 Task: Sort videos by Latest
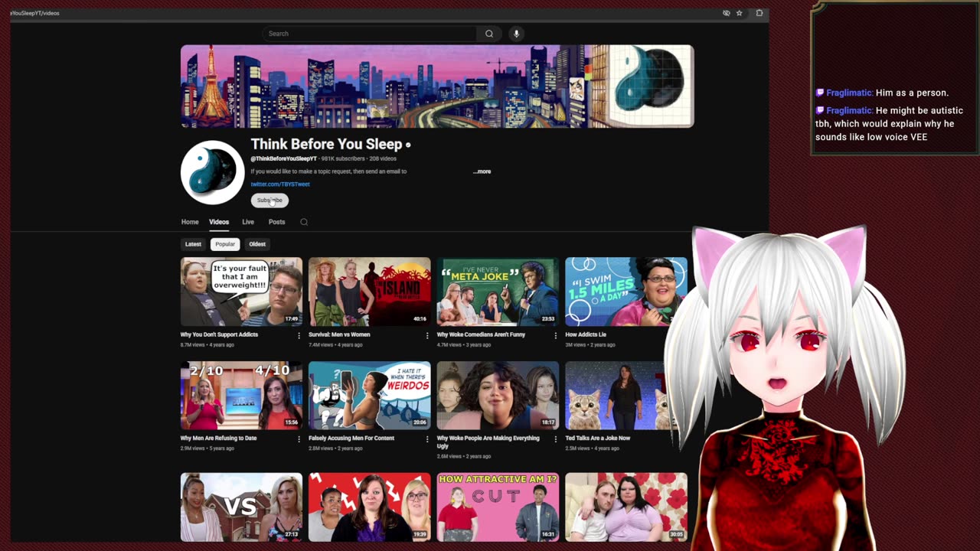193,244
